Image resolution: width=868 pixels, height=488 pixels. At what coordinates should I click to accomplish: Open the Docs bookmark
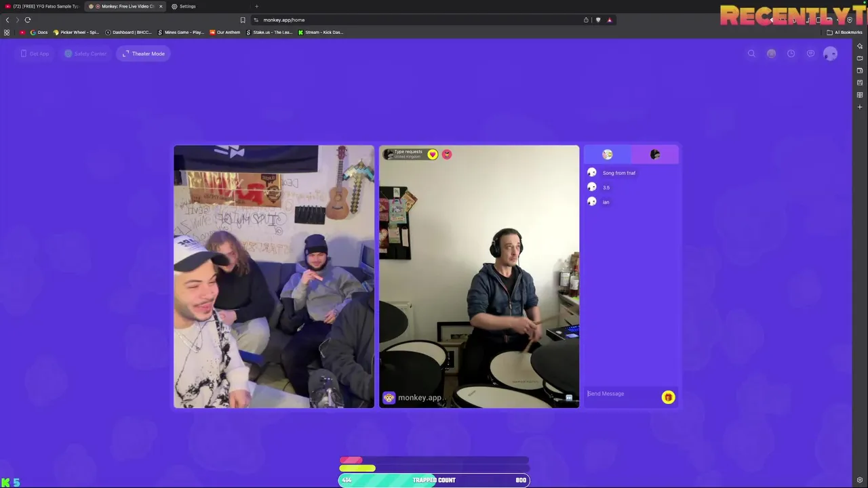pyautogui.click(x=39, y=33)
